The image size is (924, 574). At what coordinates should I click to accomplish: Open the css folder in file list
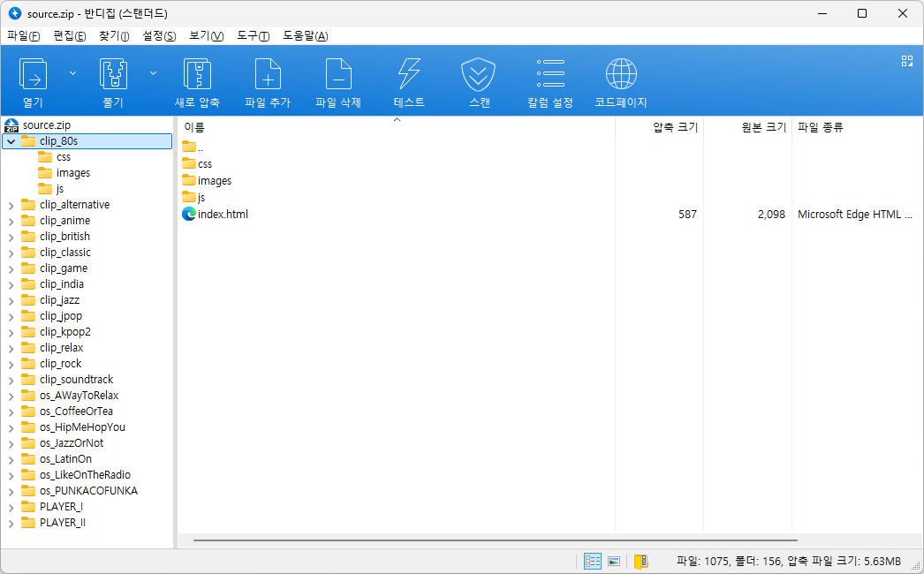(x=197, y=163)
